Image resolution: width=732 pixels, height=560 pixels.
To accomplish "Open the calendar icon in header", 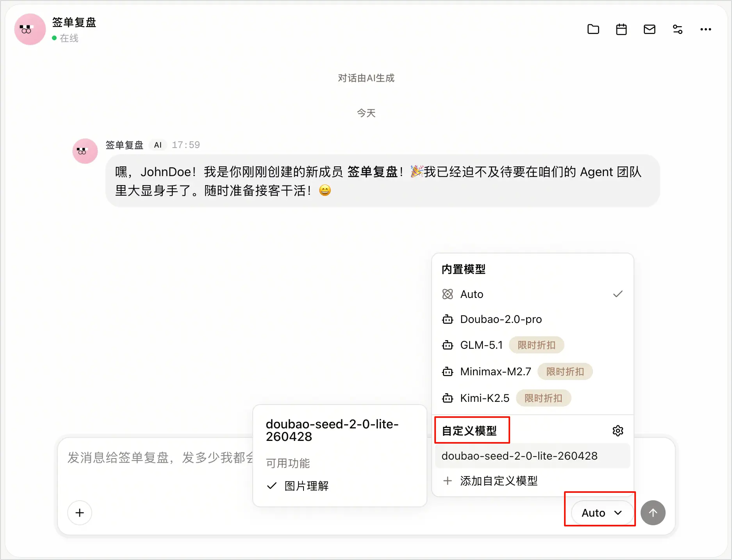I will [621, 29].
